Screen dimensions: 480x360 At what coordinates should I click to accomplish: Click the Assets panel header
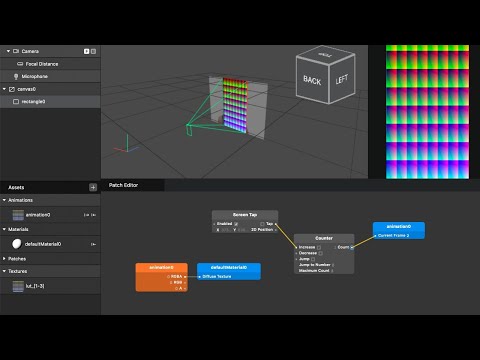coord(50,187)
